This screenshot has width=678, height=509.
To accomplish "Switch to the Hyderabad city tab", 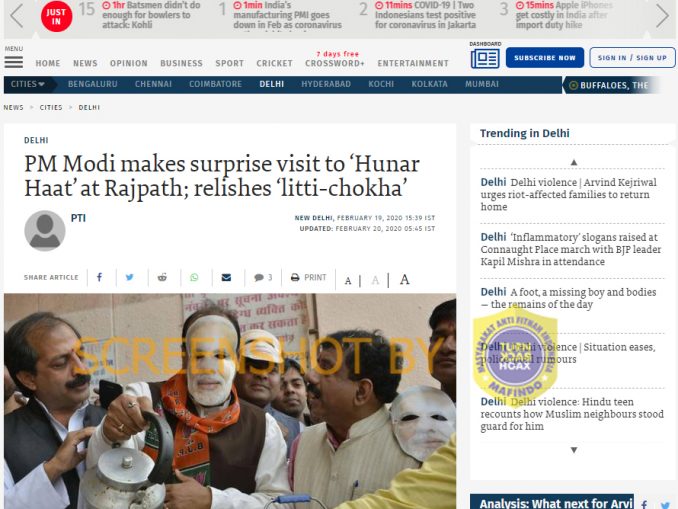I will 326,84.
